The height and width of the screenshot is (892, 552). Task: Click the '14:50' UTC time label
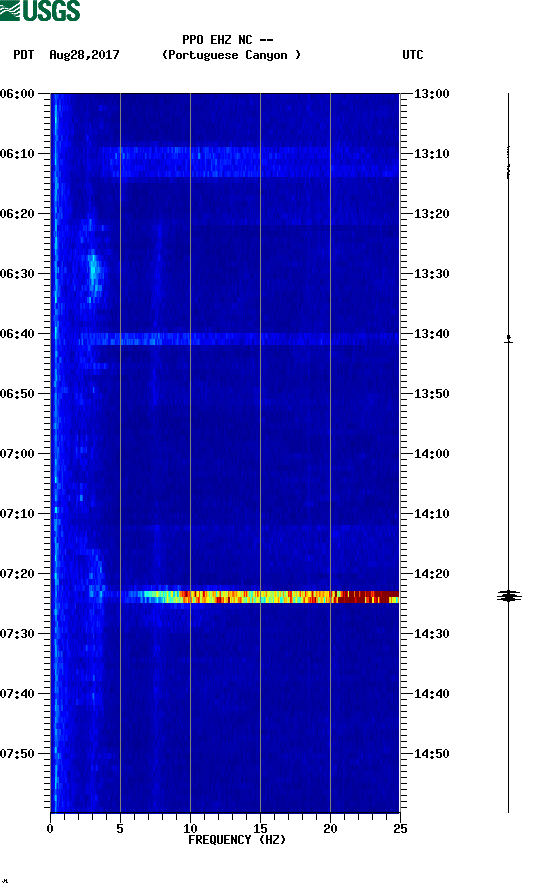(431, 754)
